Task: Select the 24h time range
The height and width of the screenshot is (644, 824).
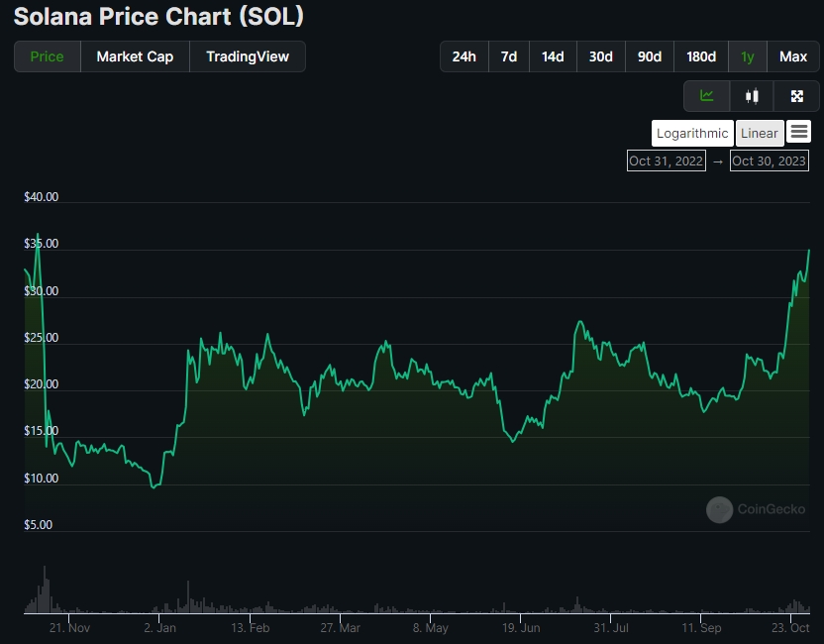Action: coord(463,56)
